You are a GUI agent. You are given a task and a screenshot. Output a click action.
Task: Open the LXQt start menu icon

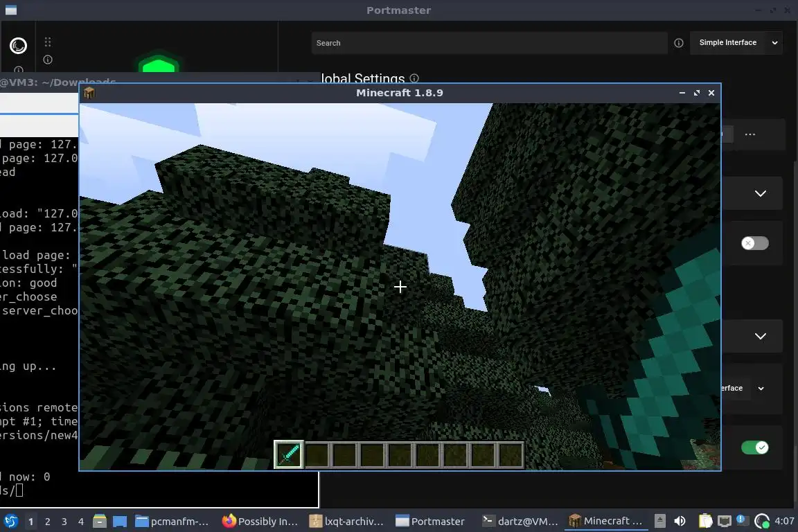[10, 522]
